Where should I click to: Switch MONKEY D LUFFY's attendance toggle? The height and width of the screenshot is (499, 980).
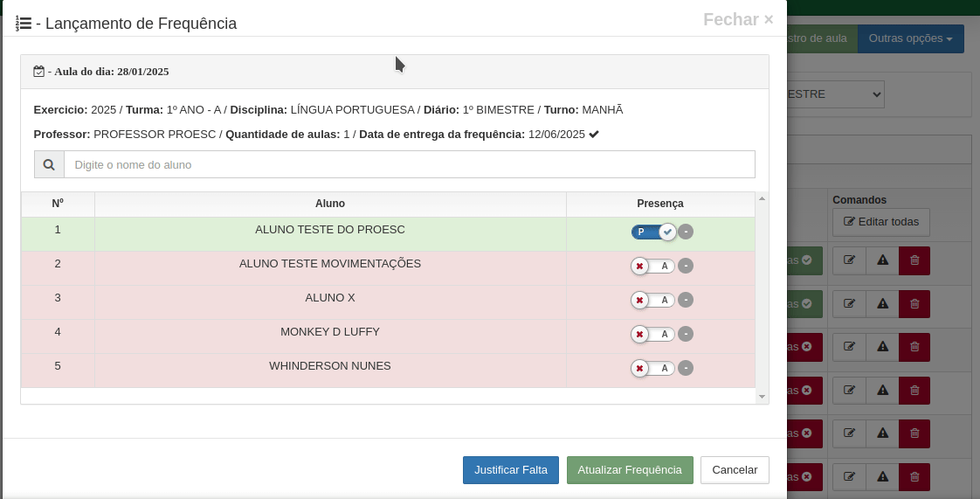(x=653, y=334)
